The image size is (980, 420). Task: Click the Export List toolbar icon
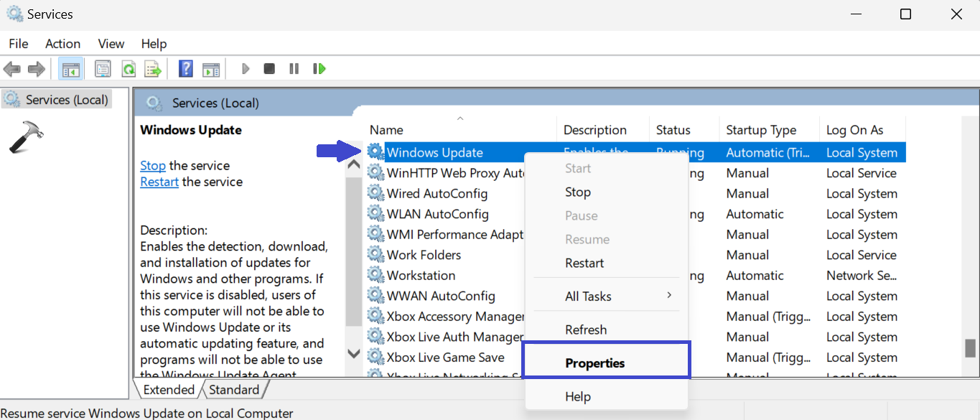click(153, 69)
